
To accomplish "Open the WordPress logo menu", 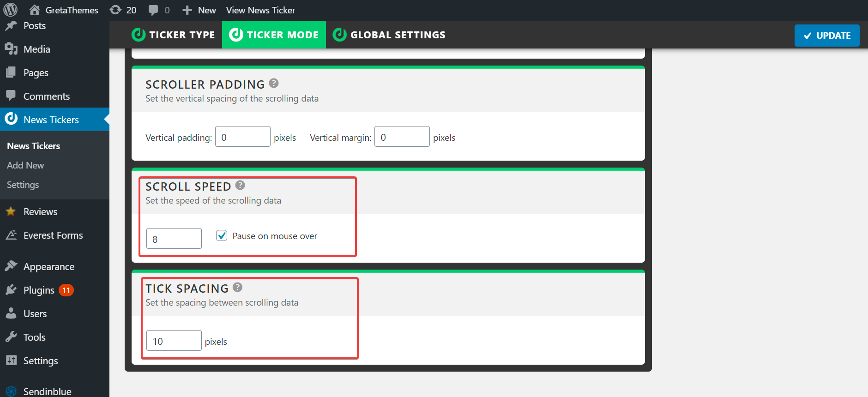I will click(x=10, y=10).
